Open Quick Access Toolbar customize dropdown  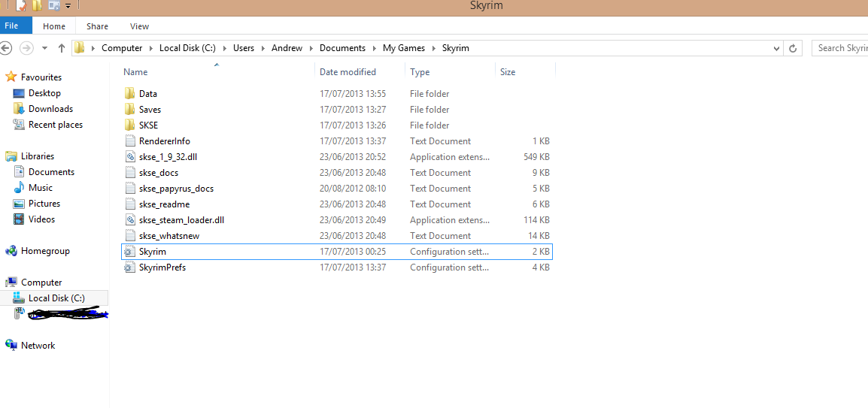[68, 6]
